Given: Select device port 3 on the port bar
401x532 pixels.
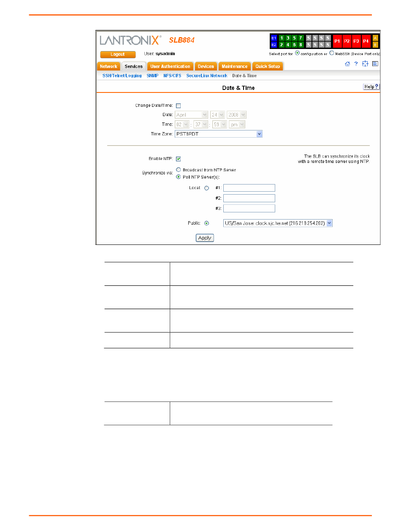Looking at the screenshot, I should pos(288,38).
